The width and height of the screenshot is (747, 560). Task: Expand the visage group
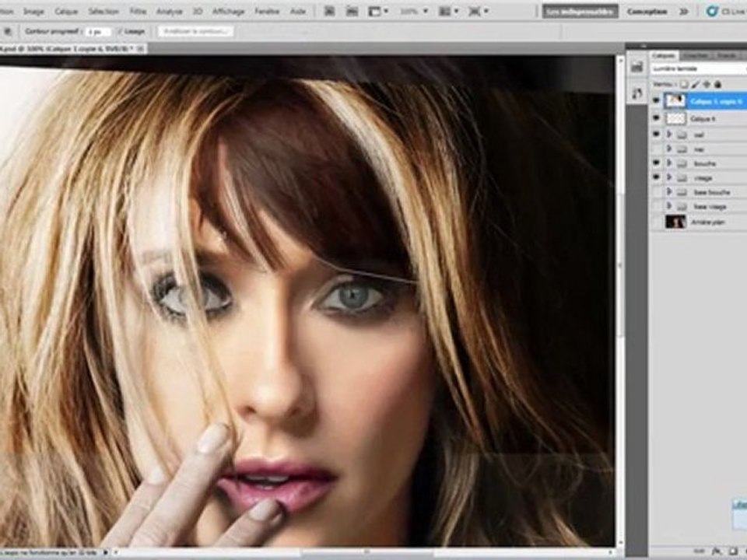click(669, 177)
